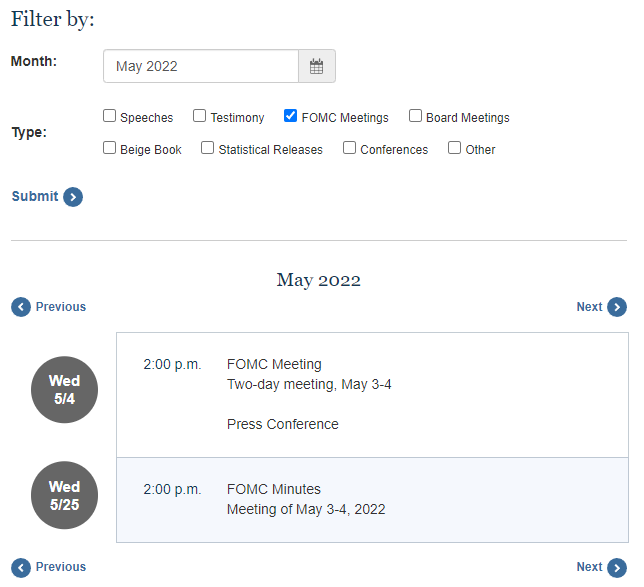Toggle the Testimony checkbox
Image resolution: width=644 pixels, height=587 pixels.
[199, 116]
